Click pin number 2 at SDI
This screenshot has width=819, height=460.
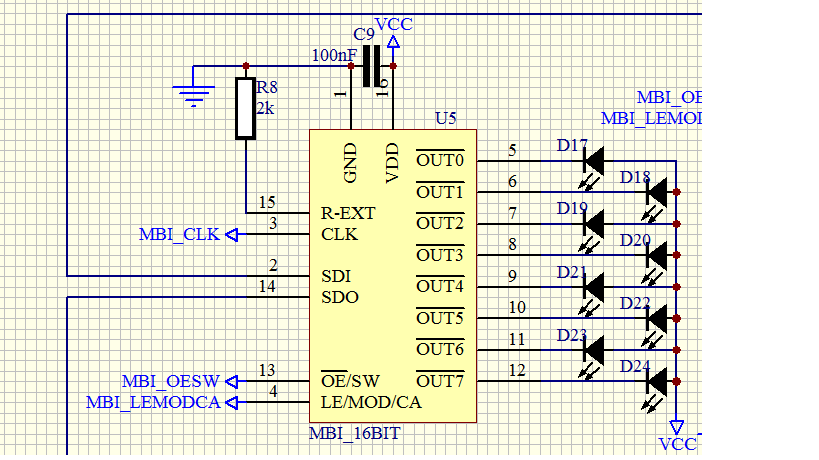coord(273,265)
